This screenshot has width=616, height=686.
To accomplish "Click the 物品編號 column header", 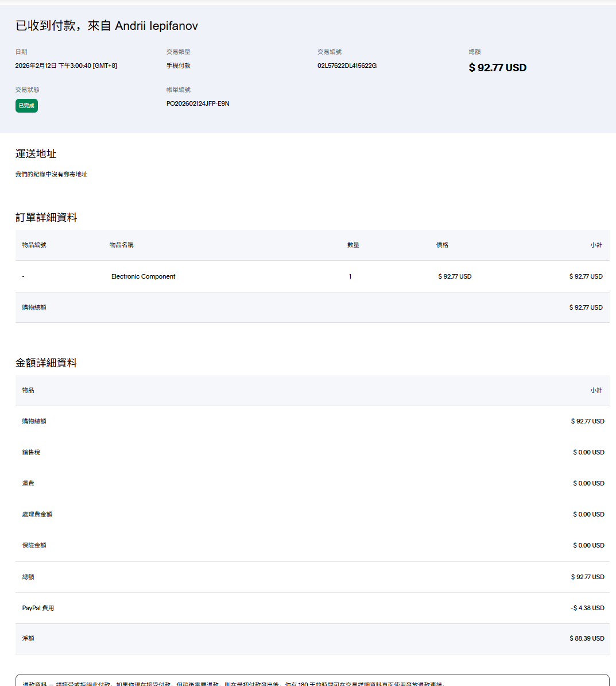I will [34, 245].
